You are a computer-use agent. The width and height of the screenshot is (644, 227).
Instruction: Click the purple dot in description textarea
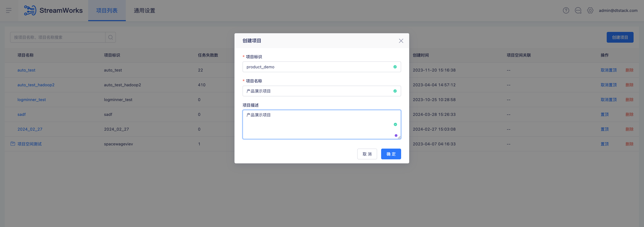click(x=396, y=135)
